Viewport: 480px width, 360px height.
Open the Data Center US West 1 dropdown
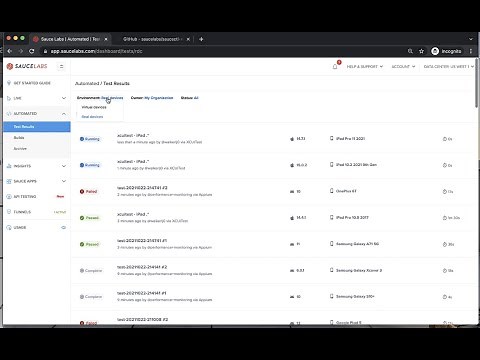coord(449,67)
